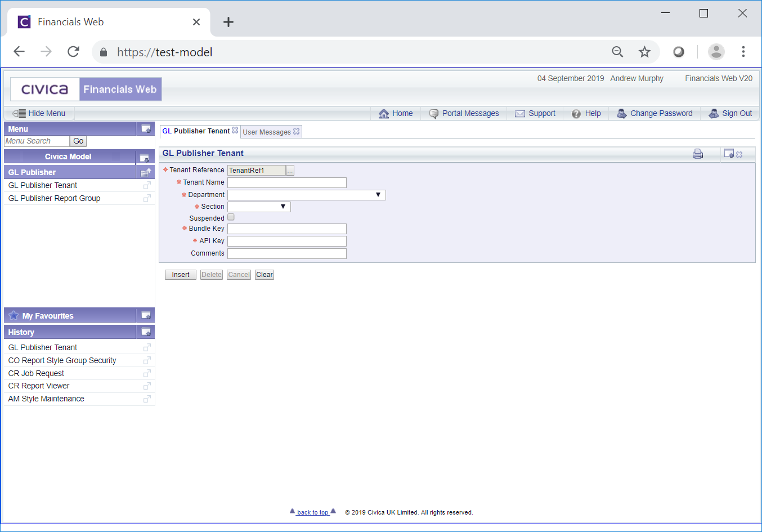
Task: Close the GL Publisher Tenant tab
Action: coord(235,131)
